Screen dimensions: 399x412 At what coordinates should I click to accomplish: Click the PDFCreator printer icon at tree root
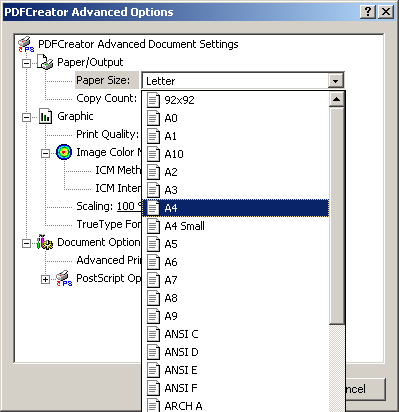point(26,44)
